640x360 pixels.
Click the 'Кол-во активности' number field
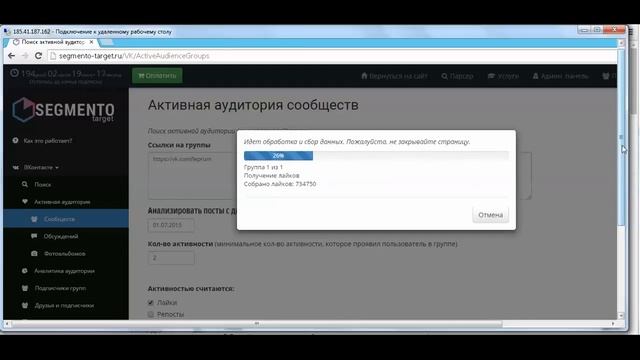[x=171, y=258]
